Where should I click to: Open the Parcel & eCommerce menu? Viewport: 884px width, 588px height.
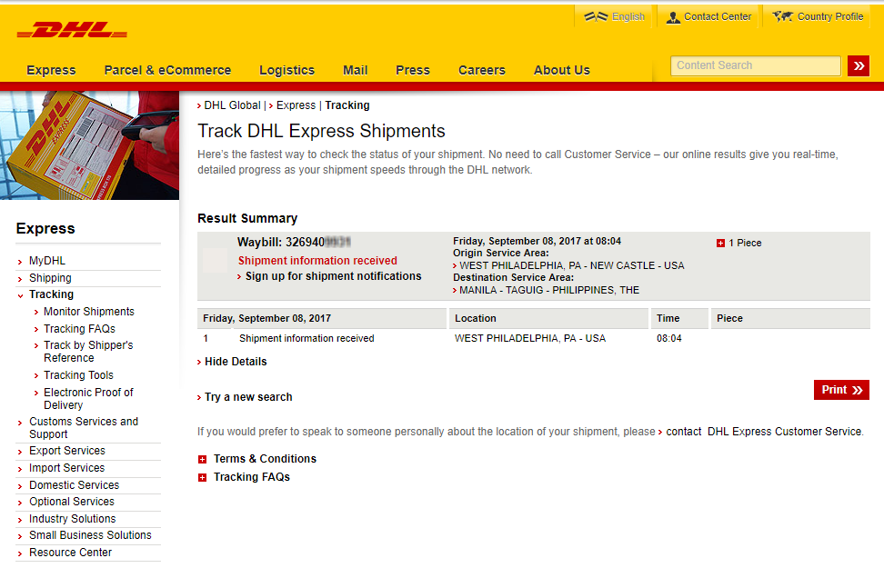click(x=167, y=70)
